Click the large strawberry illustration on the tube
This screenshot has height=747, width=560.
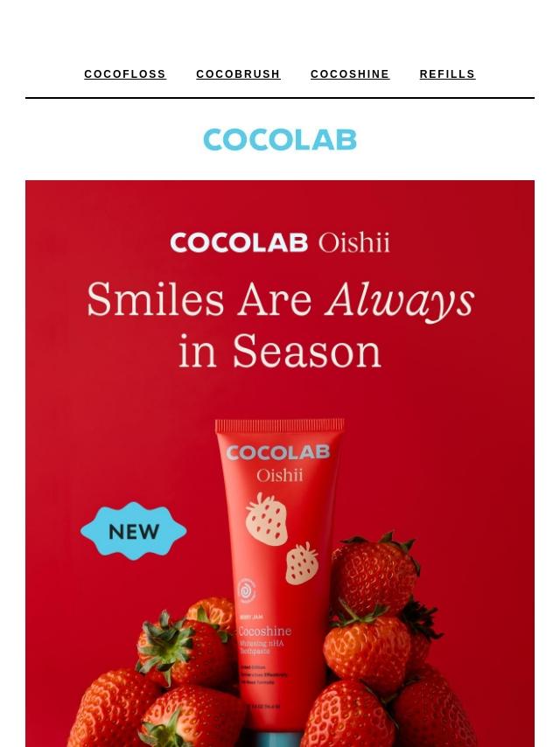(x=267, y=520)
